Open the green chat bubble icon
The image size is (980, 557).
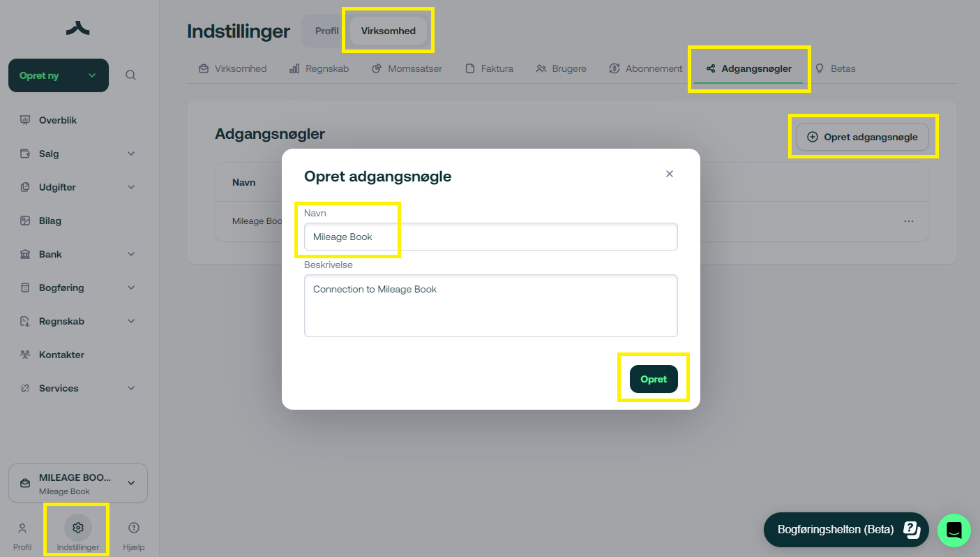coord(954,530)
